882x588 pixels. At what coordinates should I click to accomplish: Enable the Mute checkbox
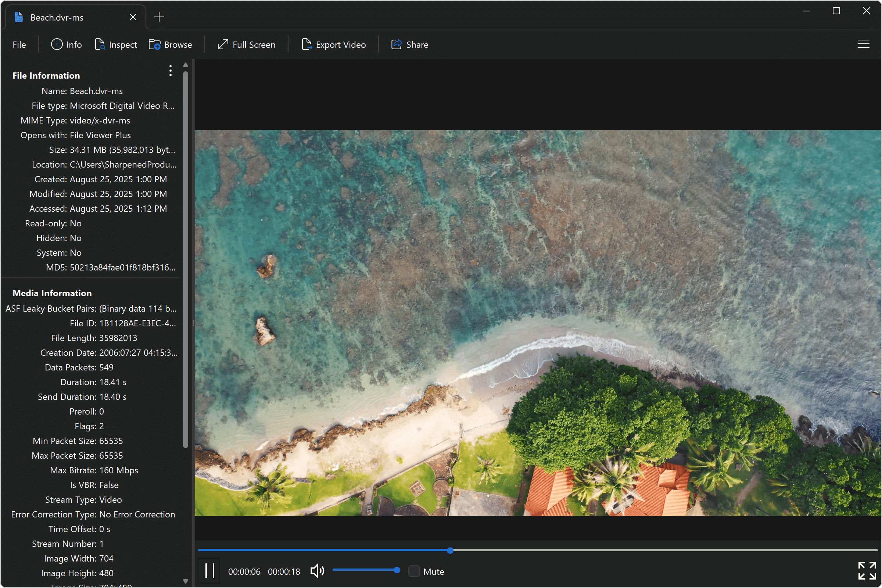coord(414,570)
